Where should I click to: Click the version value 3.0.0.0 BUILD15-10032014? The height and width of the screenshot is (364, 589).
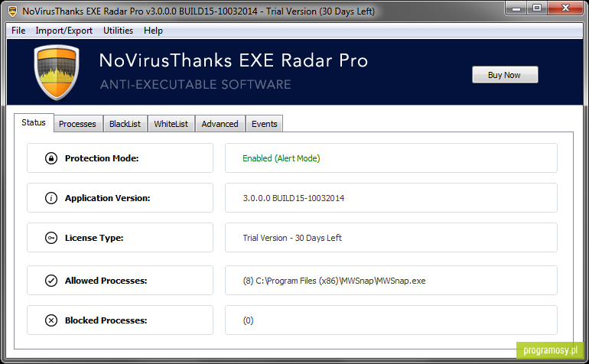click(294, 198)
